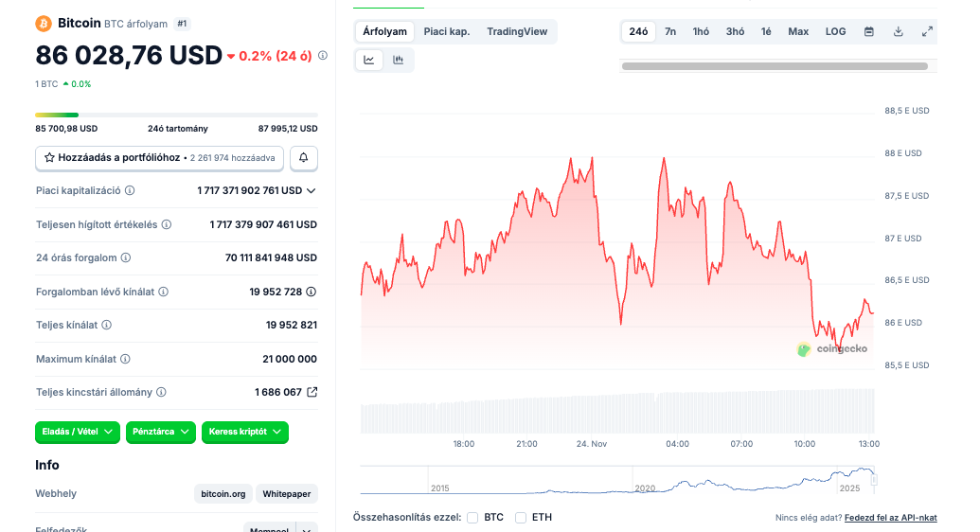980x532 pixels.
Task: Click the 24ó price range progress bar
Action: click(x=176, y=115)
